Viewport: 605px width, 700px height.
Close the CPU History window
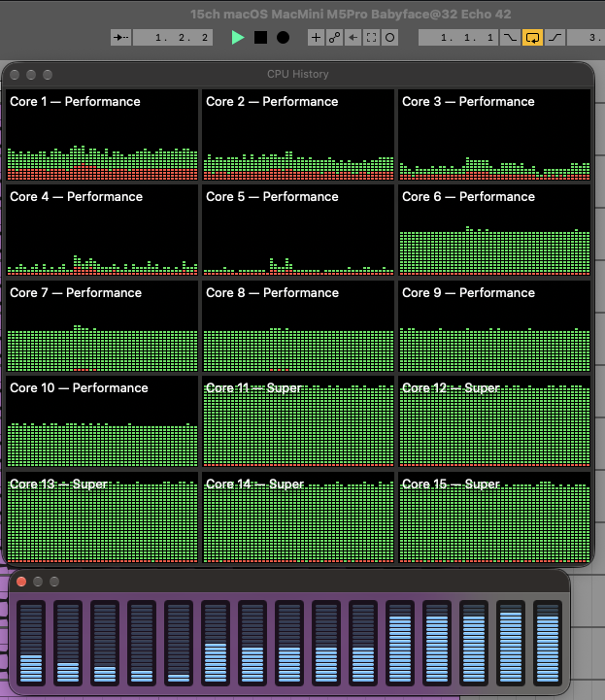click(x=15, y=75)
